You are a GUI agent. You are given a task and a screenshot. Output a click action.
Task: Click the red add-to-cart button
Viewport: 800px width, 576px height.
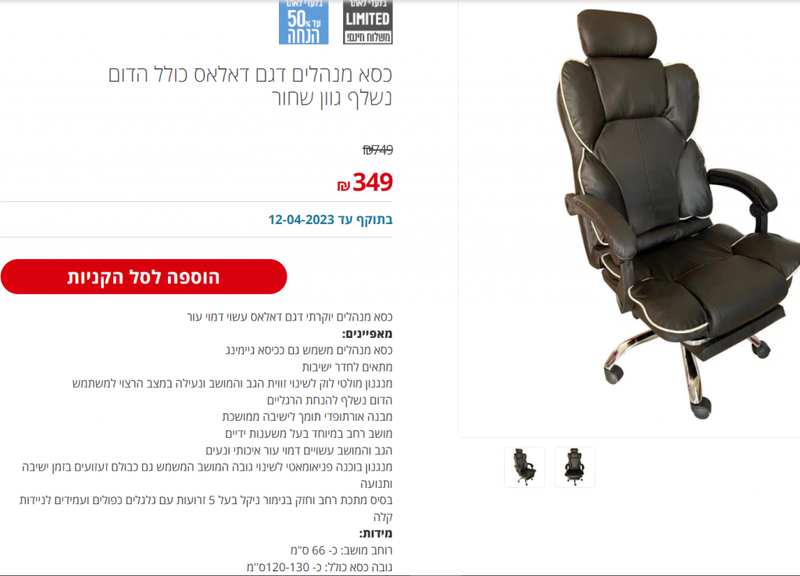point(144,277)
